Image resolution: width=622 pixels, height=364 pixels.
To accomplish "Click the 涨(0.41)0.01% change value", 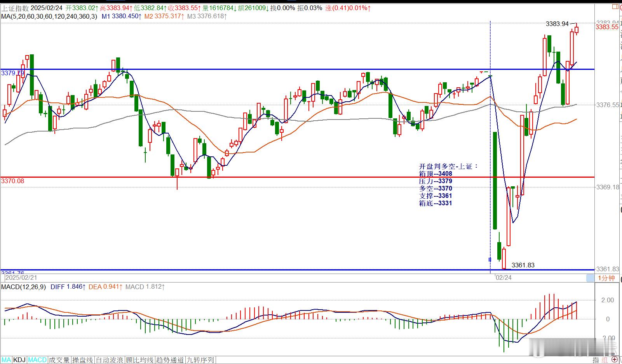I will point(348,8).
